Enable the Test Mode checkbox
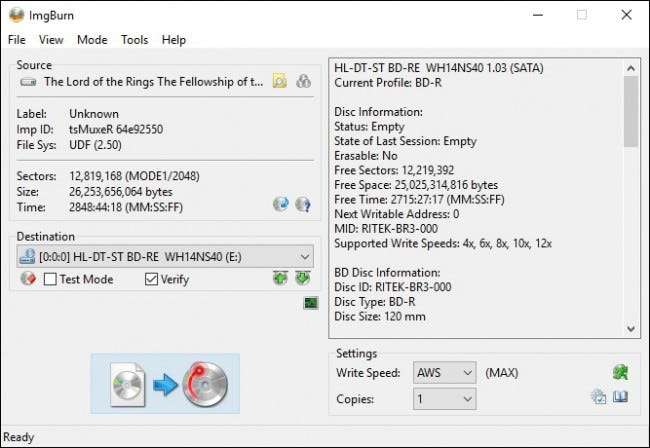The height and width of the screenshot is (448, 650). pos(50,279)
